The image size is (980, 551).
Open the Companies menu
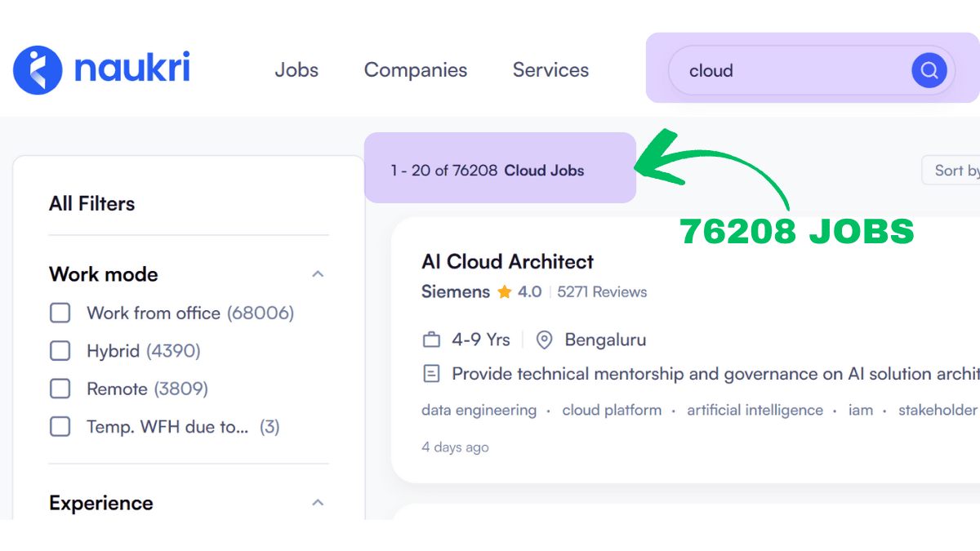[x=416, y=70]
